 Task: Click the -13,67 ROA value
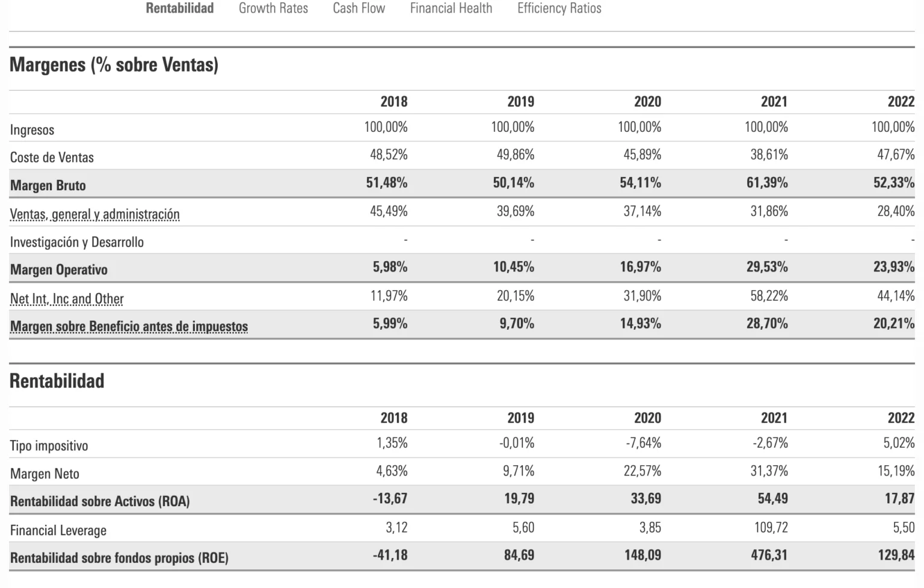[x=390, y=498]
